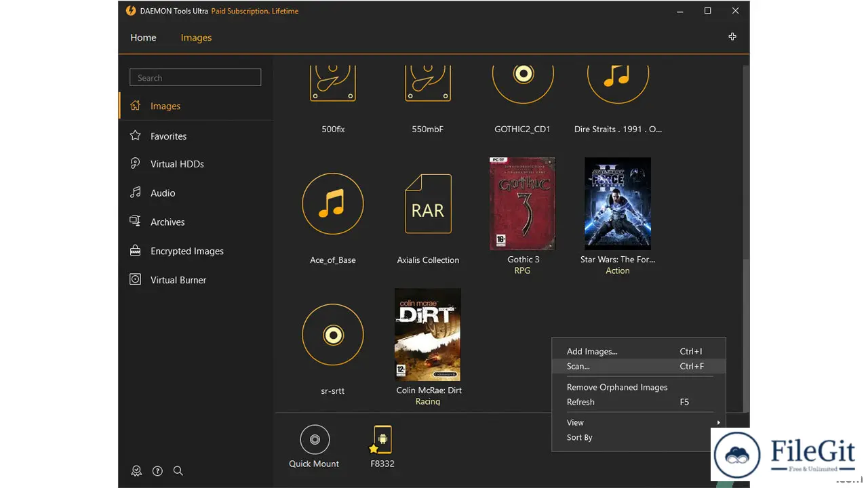Click the DAEMON Tools lightning logo icon
The height and width of the screenshot is (488, 868).
pos(131,11)
